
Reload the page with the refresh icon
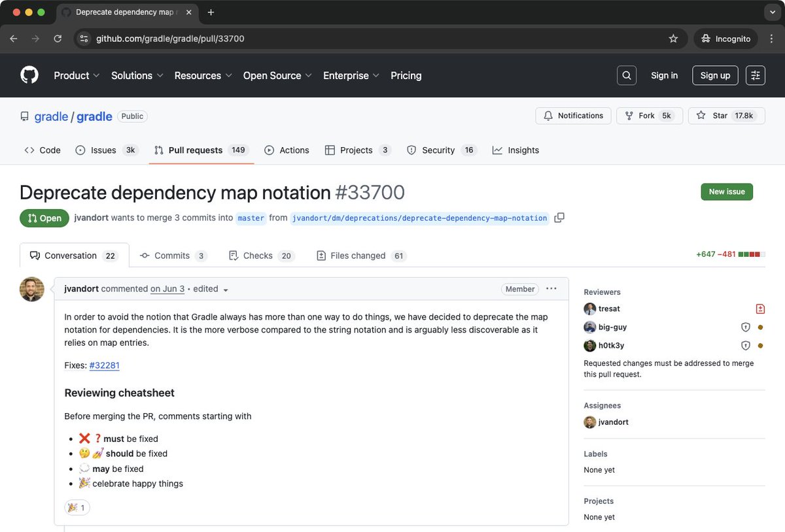pyautogui.click(x=58, y=39)
